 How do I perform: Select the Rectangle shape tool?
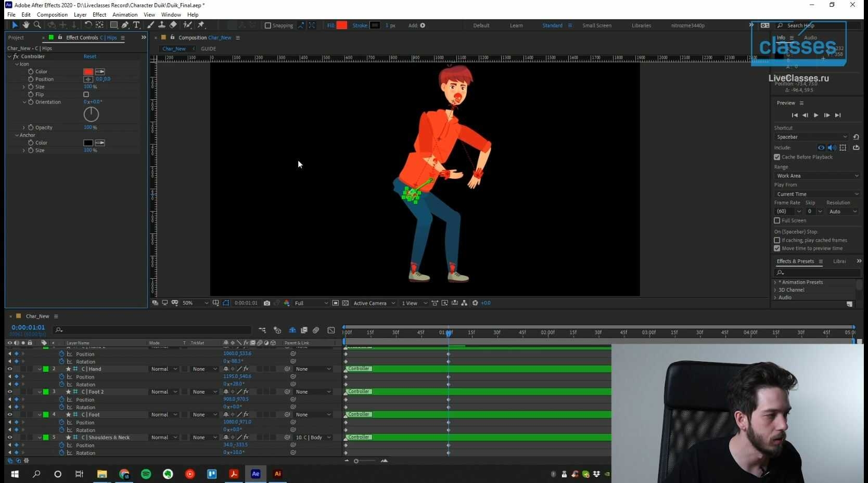tap(113, 25)
